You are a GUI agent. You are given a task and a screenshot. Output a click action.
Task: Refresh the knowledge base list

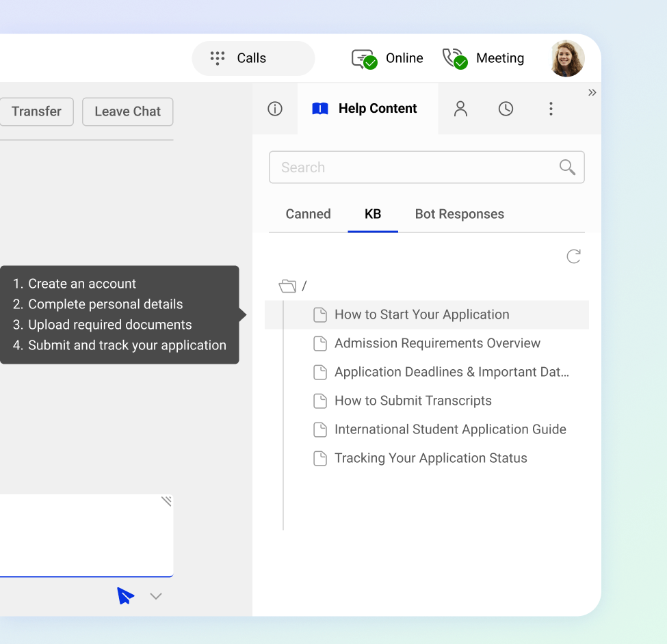(x=573, y=256)
